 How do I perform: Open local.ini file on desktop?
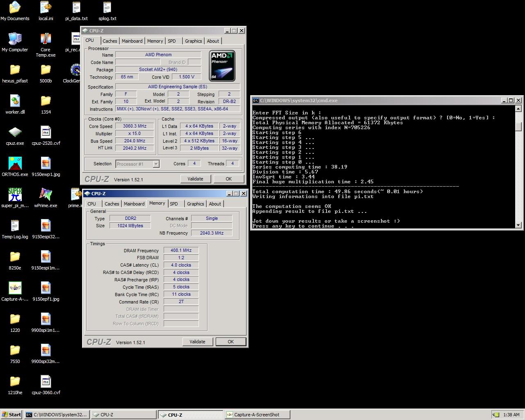click(x=46, y=11)
